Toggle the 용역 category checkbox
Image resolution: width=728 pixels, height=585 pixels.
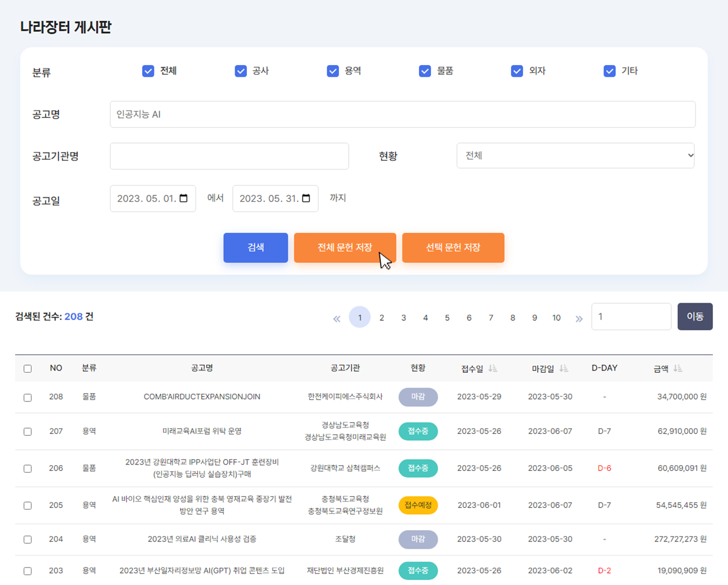333,71
